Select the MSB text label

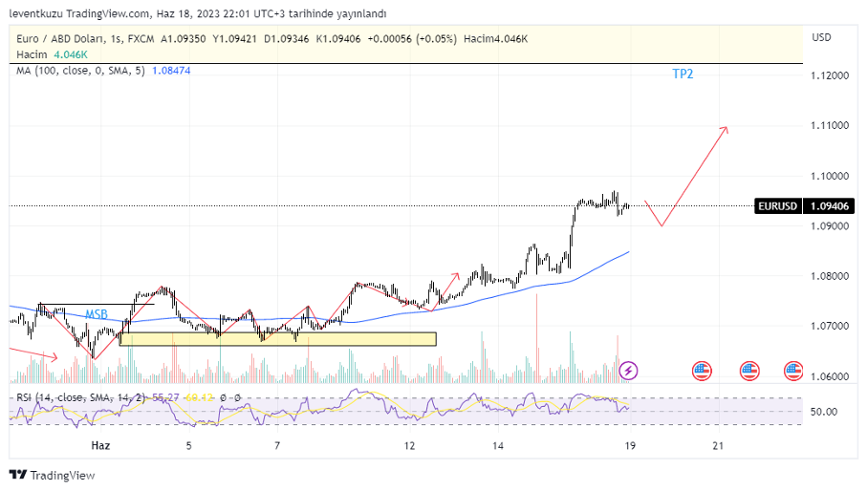(96, 314)
